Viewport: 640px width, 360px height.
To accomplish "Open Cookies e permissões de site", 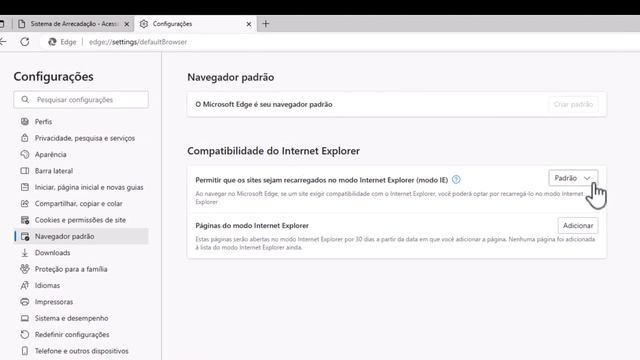I will point(81,220).
